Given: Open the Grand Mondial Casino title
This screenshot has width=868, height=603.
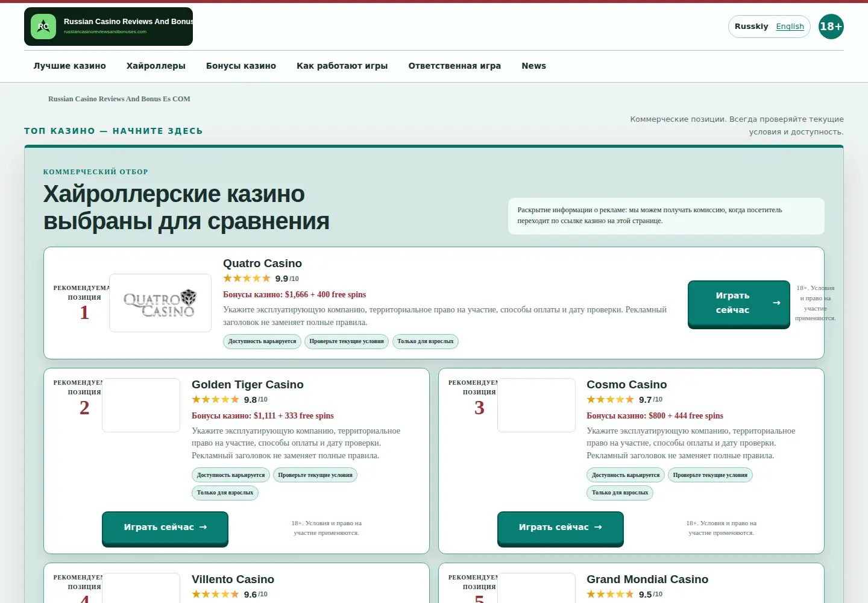Looking at the screenshot, I should pos(647,579).
